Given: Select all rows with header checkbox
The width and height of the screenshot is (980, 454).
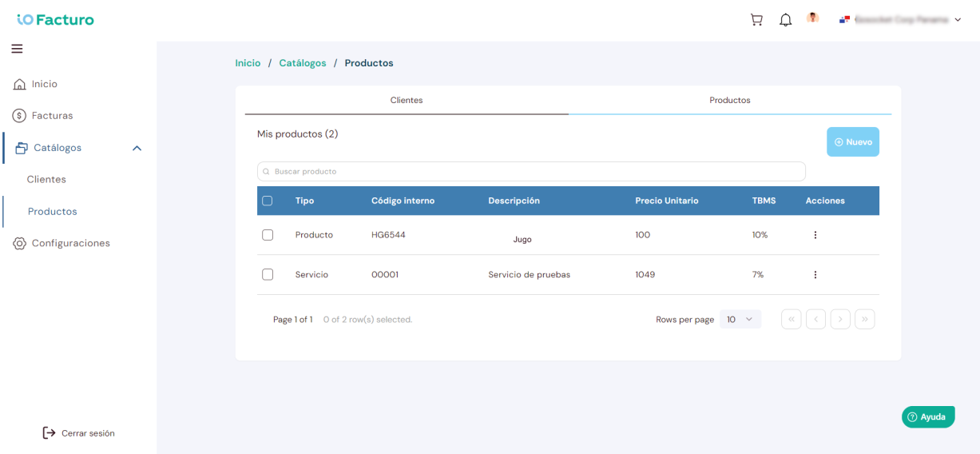Looking at the screenshot, I should tap(268, 201).
